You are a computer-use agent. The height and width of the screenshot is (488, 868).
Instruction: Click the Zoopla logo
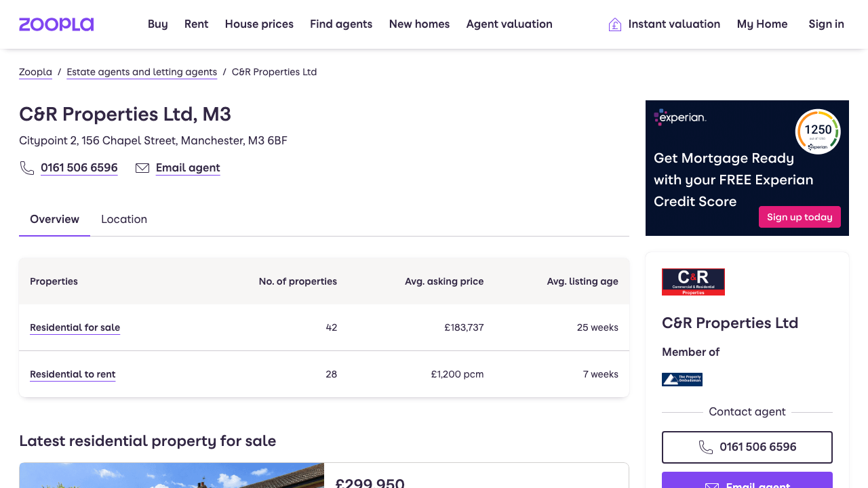pyautogui.click(x=56, y=24)
